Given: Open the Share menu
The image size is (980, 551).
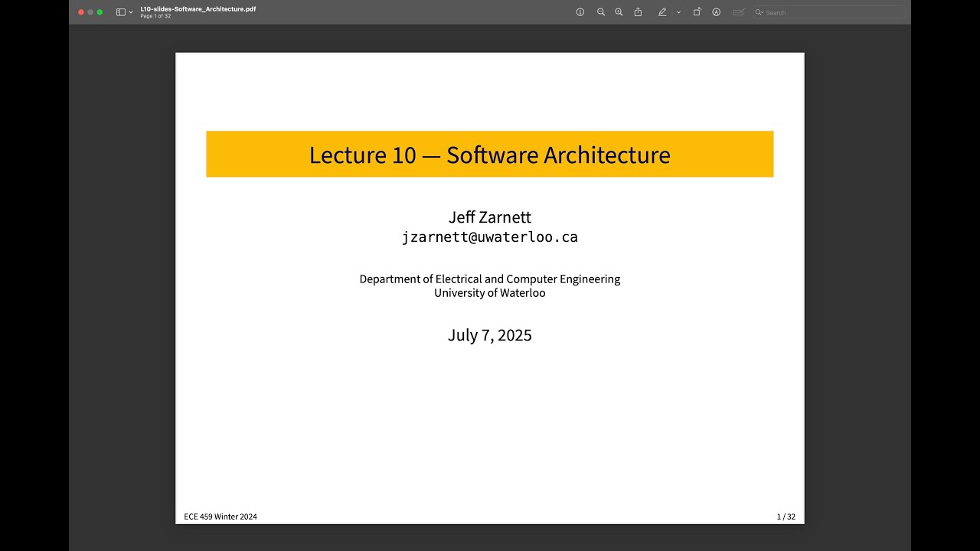Looking at the screenshot, I should click(x=638, y=12).
